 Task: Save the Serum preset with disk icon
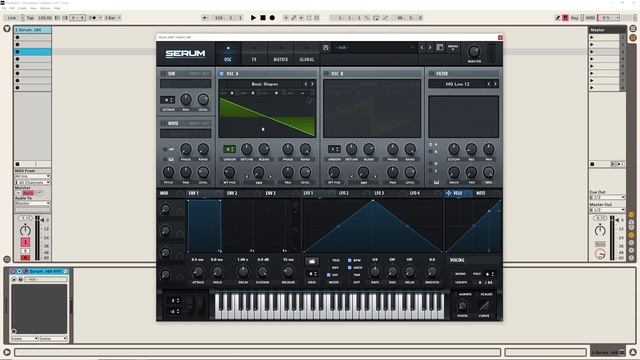tap(326, 47)
